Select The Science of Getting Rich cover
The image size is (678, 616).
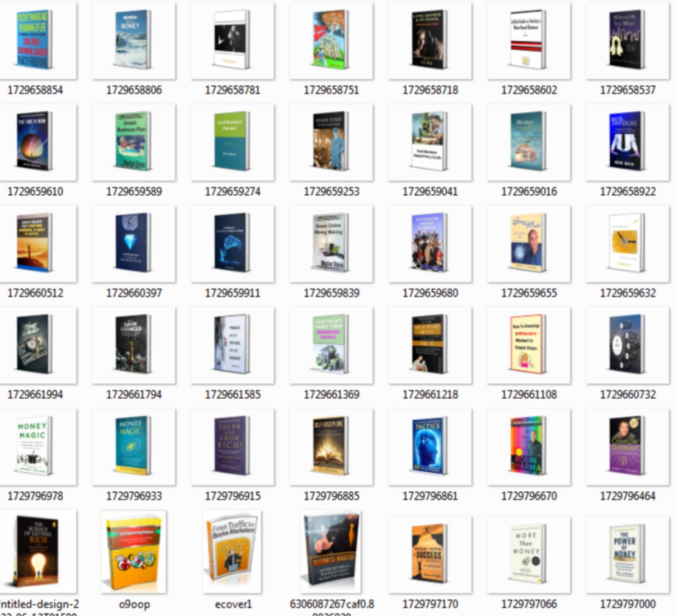point(36,551)
